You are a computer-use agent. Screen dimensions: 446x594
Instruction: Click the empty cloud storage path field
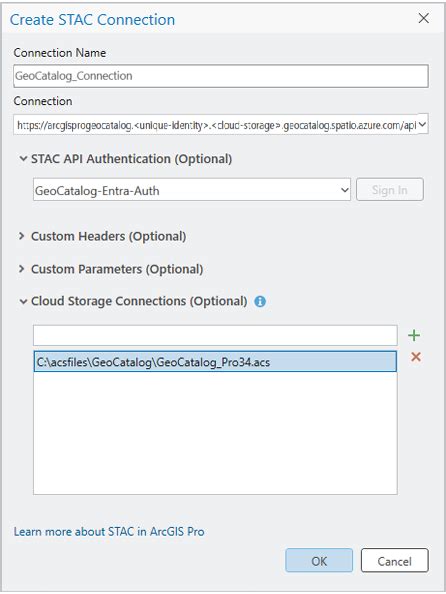pos(215,335)
